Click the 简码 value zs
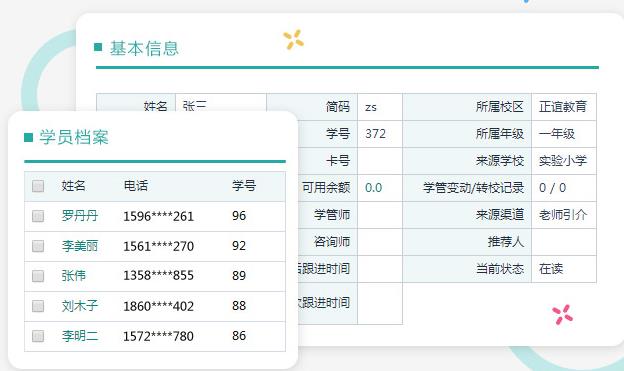 (x=370, y=107)
